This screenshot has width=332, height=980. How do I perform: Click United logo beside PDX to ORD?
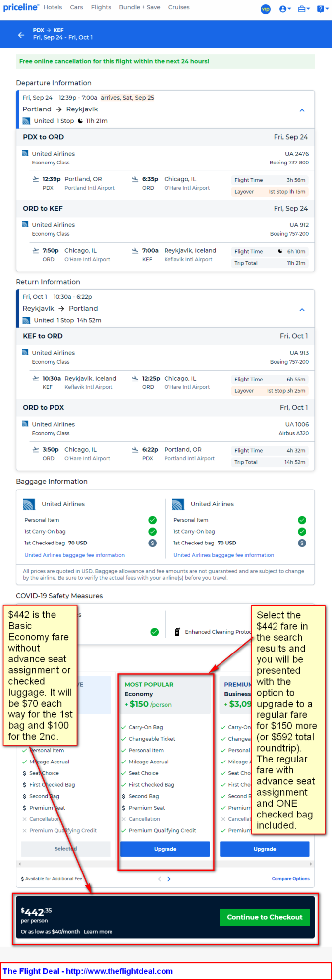(x=25, y=153)
